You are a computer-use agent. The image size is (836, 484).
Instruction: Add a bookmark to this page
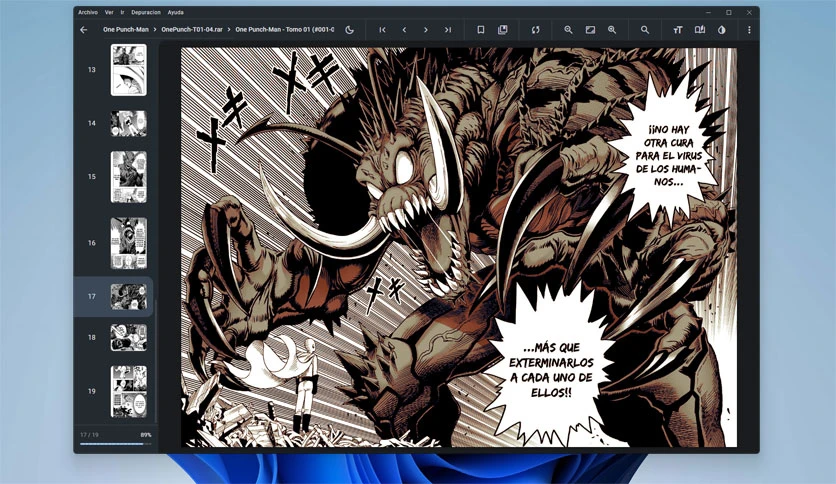(480, 30)
